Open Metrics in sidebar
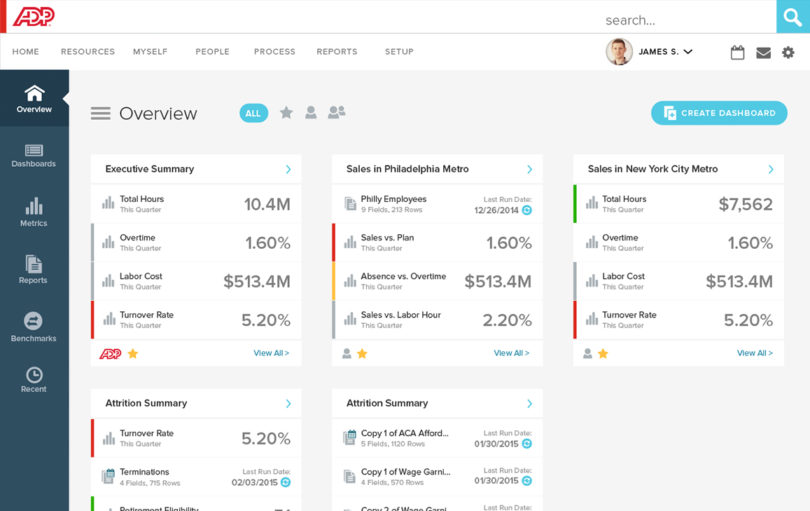The height and width of the screenshot is (511, 810). point(34,212)
